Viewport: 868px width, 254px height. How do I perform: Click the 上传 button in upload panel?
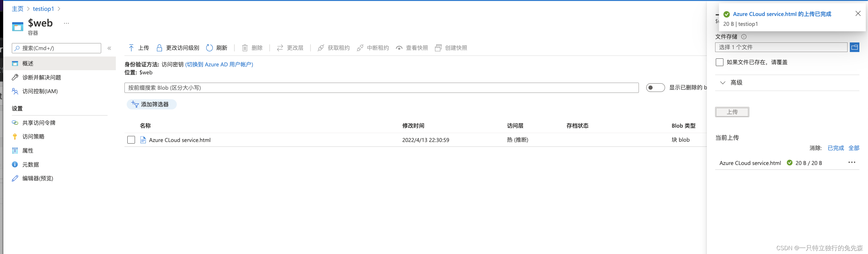(x=732, y=112)
